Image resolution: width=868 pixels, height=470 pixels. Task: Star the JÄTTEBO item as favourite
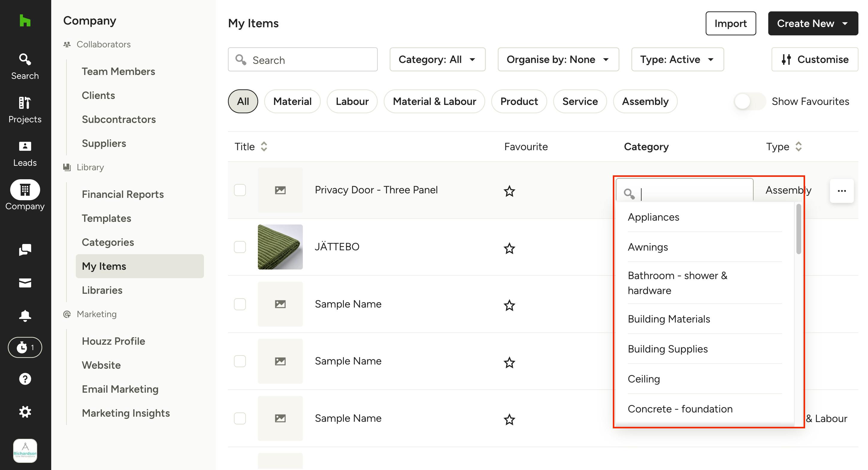tap(509, 248)
